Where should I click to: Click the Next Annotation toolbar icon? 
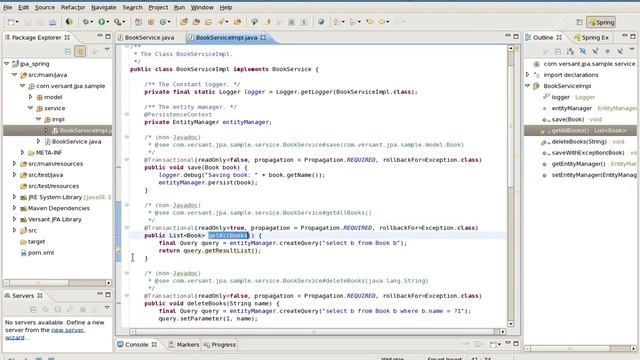pyautogui.click(x=337, y=22)
